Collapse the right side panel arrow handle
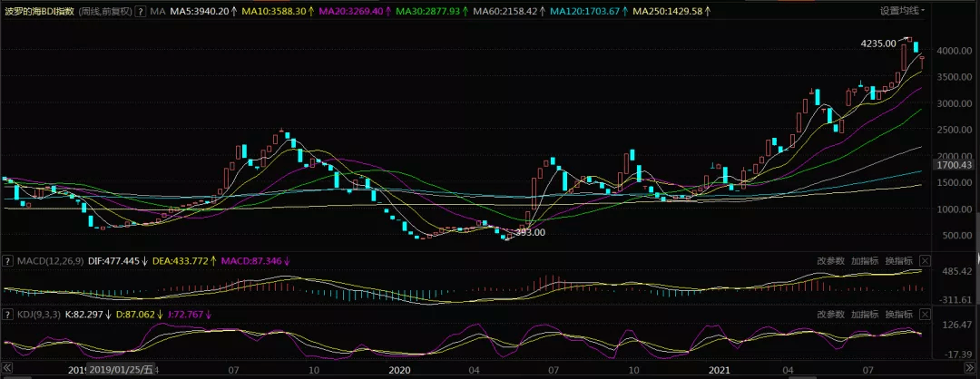The image size is (980, 379). (978, 259)
